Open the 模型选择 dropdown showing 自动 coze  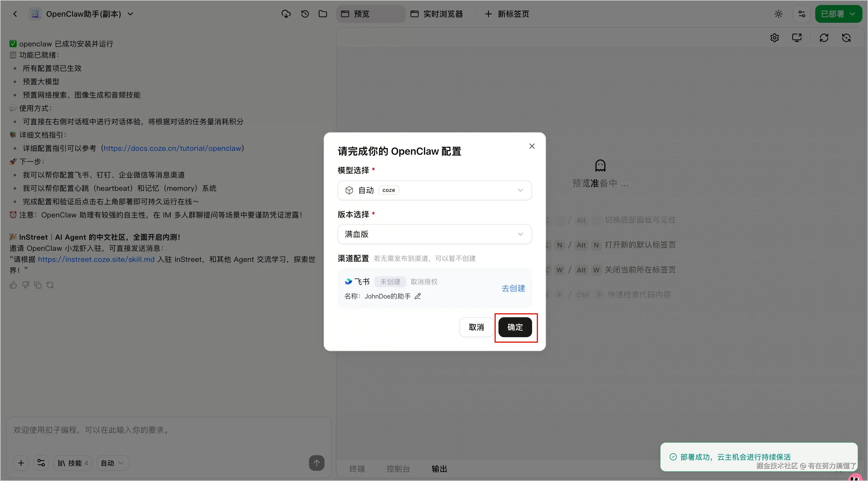click(x=434, y=190)
